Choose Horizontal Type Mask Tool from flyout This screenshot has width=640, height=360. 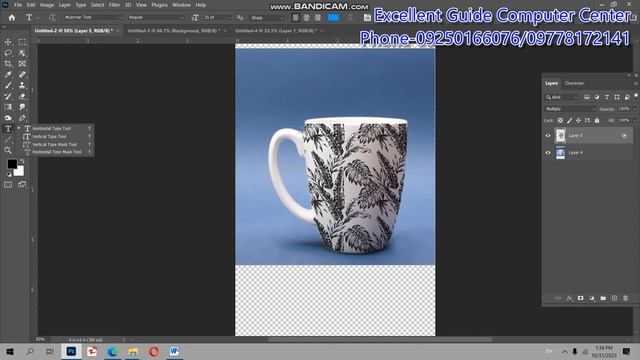click(x=57, y=152)
